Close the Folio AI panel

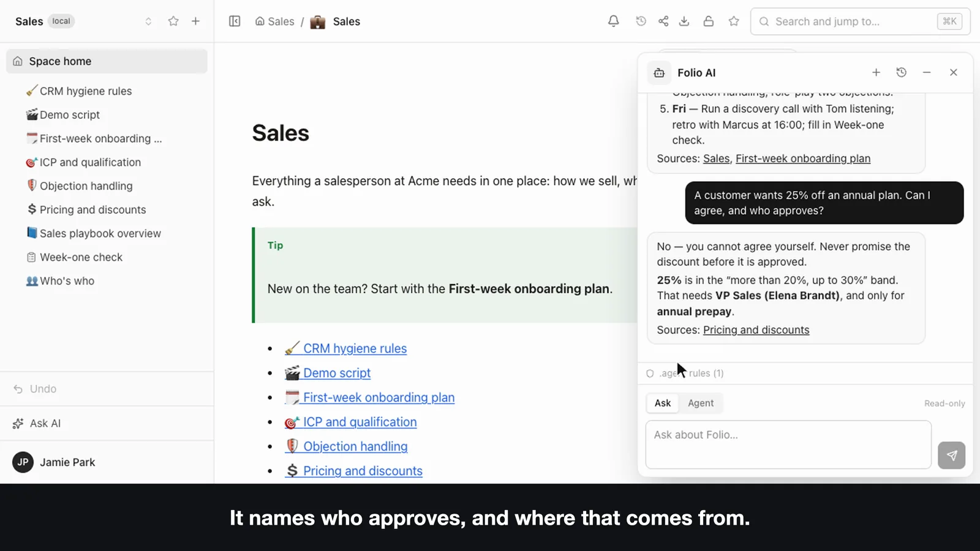[x=953, y=72]
